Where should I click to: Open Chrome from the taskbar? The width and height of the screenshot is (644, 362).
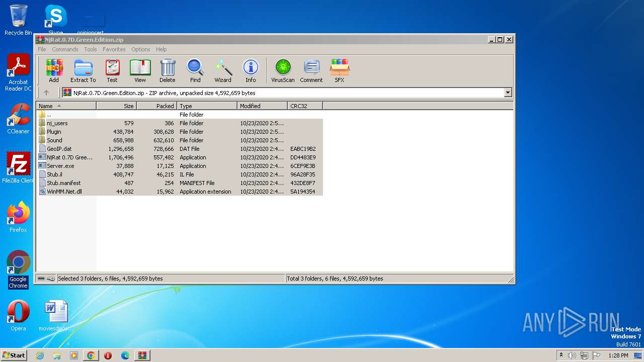coord(91,355)
